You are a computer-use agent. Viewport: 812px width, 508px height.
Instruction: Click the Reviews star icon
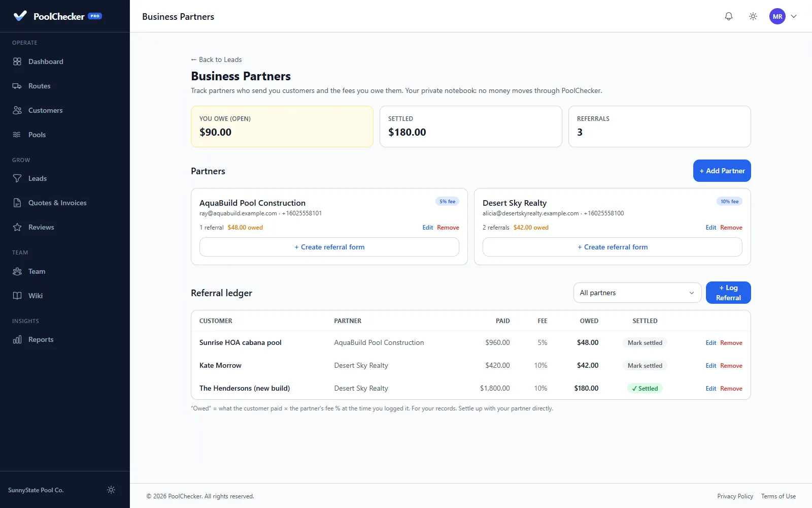(x=17, y=227)
